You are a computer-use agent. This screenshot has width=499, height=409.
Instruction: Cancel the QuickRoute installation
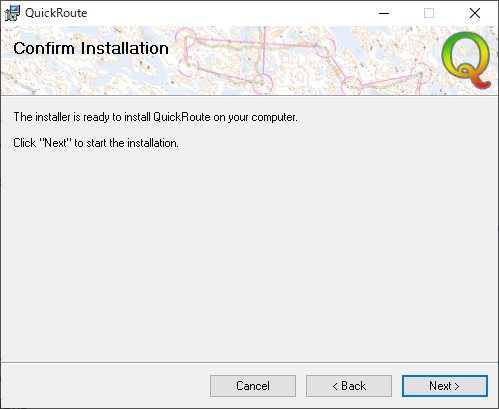[253, 386]
